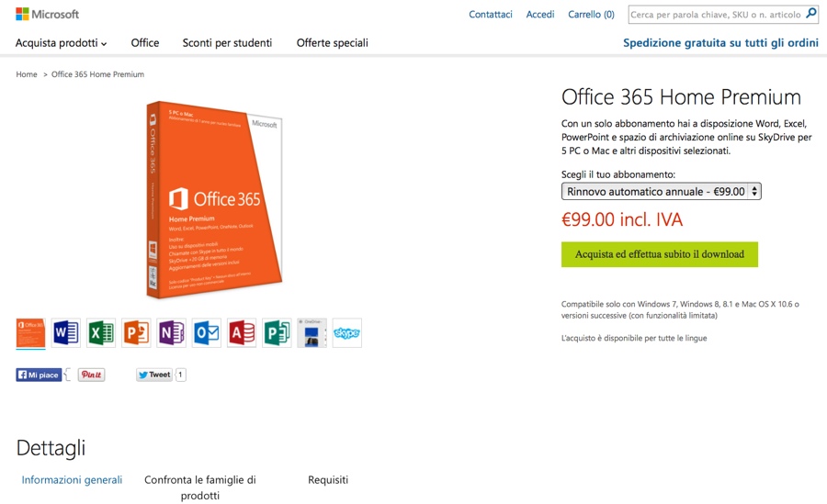The image size is (827, 504).
Task: Click Acquista ed effettua subito il download
Action: (659, 254)
